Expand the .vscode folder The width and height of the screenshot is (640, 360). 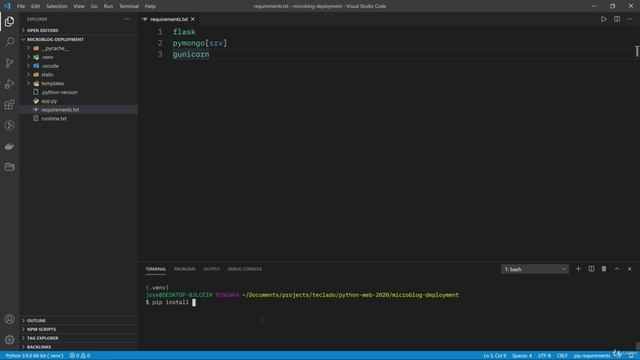pyautogui.click(x=78, y=66)
